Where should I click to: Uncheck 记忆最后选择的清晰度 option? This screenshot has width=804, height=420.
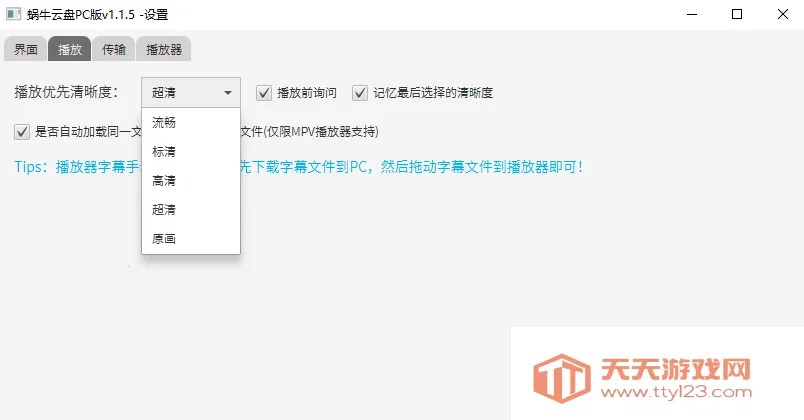pyautogui.click(x=360, y=93)
